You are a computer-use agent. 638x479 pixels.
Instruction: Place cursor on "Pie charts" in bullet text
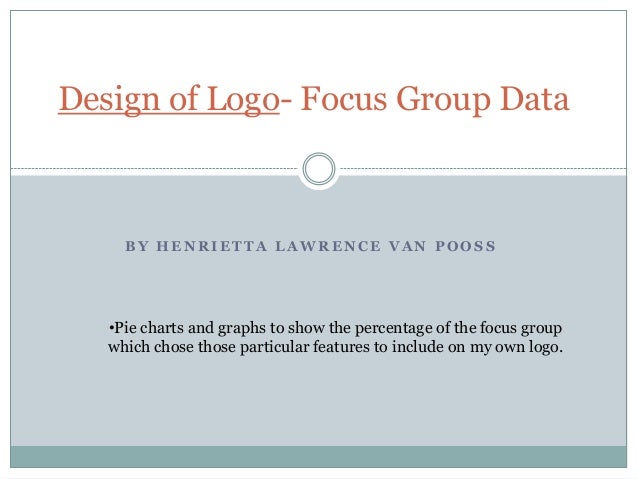(x=149, y=328)
